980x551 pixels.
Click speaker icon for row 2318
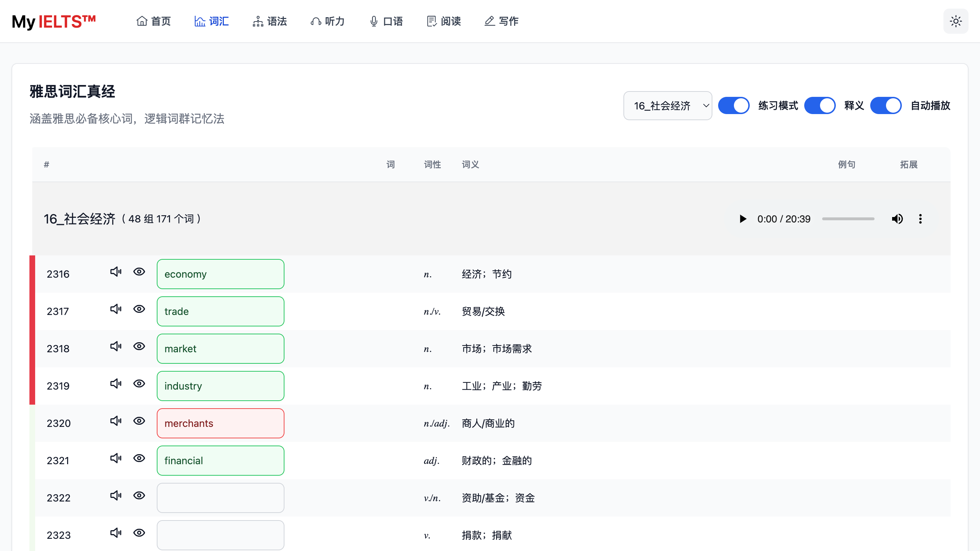(x=116, y=346)
